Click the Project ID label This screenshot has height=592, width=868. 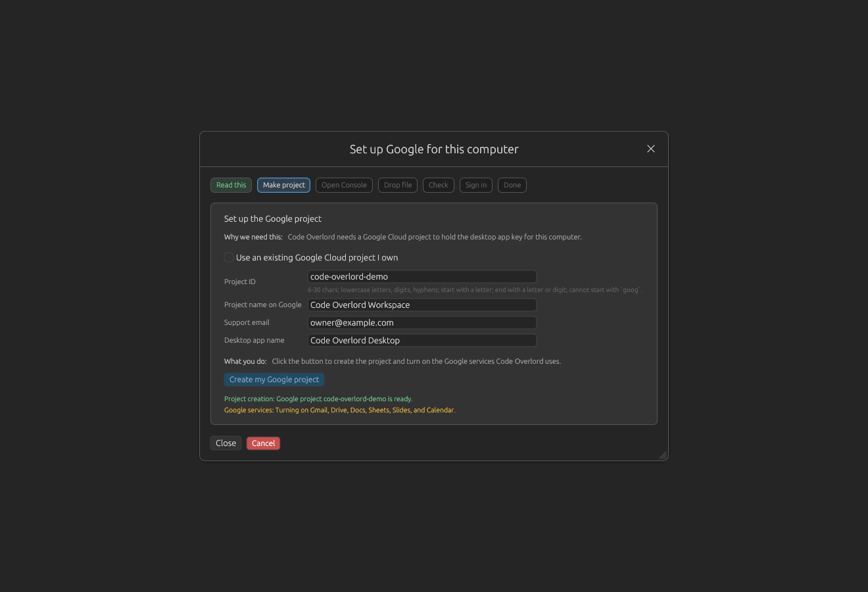[240, 282]
